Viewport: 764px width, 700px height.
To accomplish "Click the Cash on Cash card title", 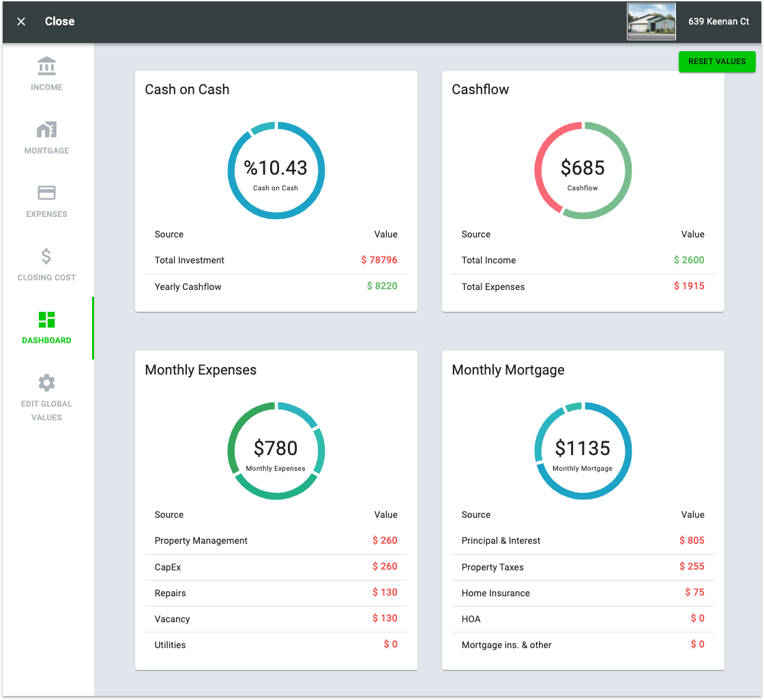I will tap(187, 89).
